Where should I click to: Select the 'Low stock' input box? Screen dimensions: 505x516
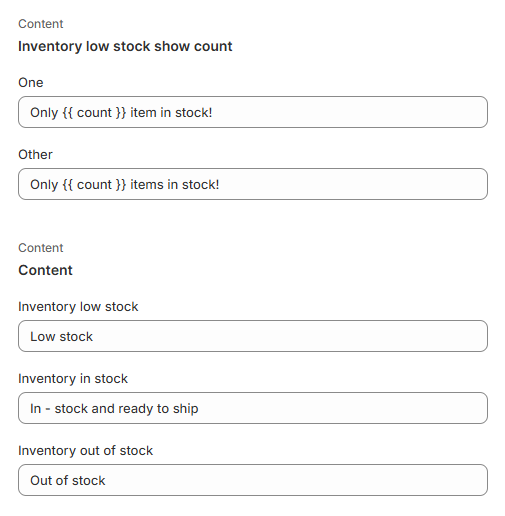point(253,336)
